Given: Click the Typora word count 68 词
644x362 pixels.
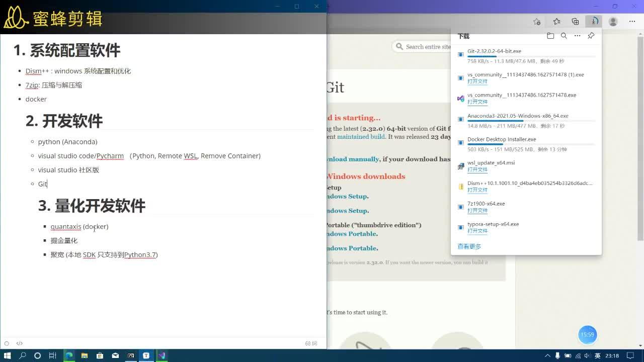Looking at the screenshot, I should point(311,343).
